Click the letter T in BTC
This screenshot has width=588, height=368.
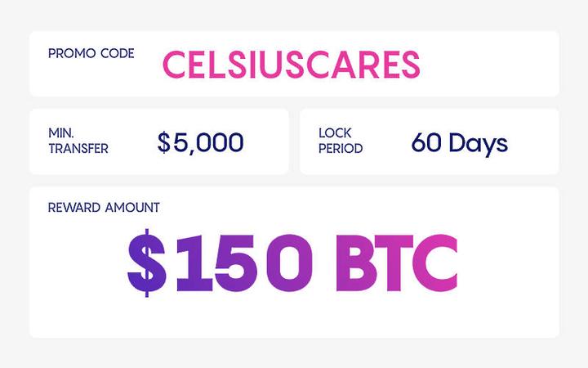pos(394,263)
